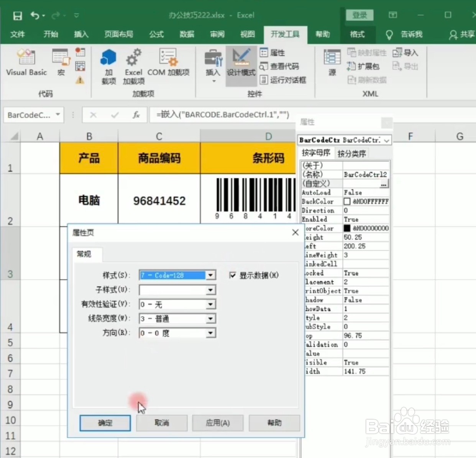Click the 确定 button in 属性页
476x458 pixels.
[105, 423]
